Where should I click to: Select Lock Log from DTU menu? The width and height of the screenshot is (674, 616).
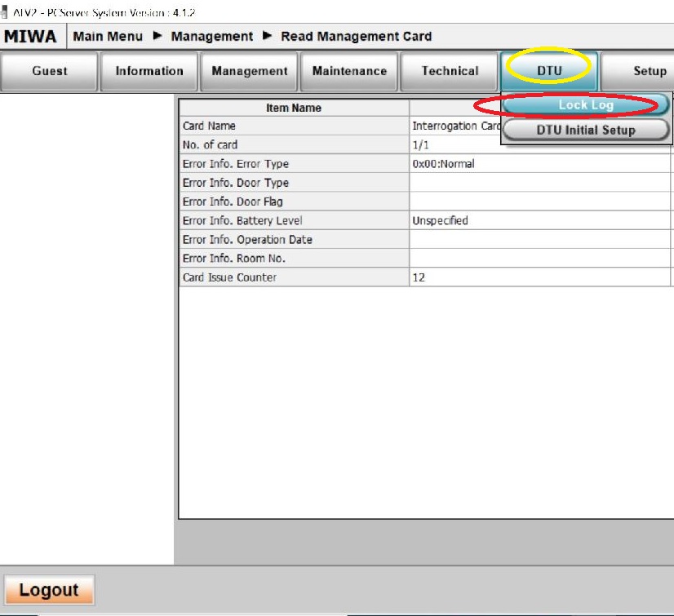coord(585,105)
